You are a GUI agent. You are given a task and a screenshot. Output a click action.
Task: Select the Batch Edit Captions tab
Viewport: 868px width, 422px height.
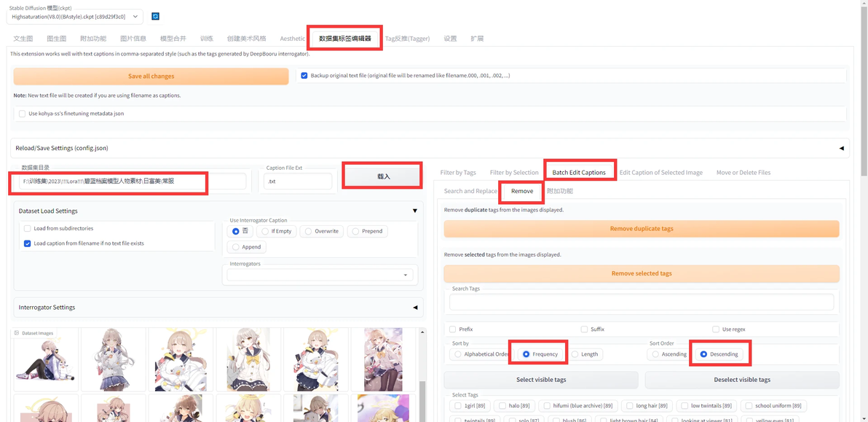tap(579, 173)
